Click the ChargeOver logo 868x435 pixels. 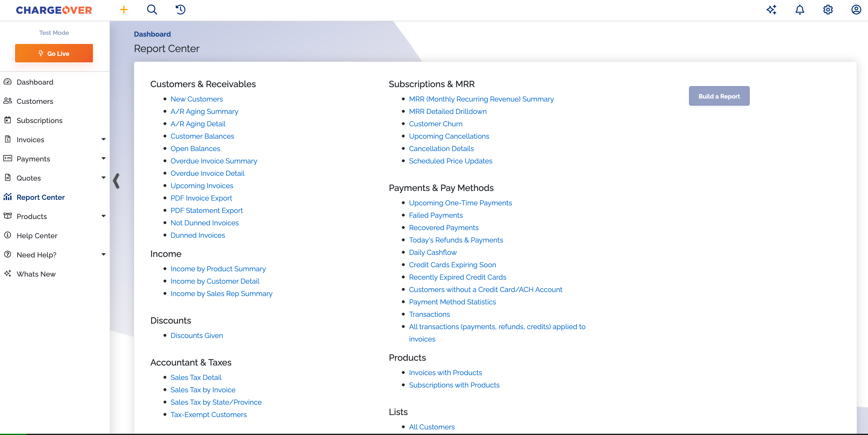pos(54,10)
